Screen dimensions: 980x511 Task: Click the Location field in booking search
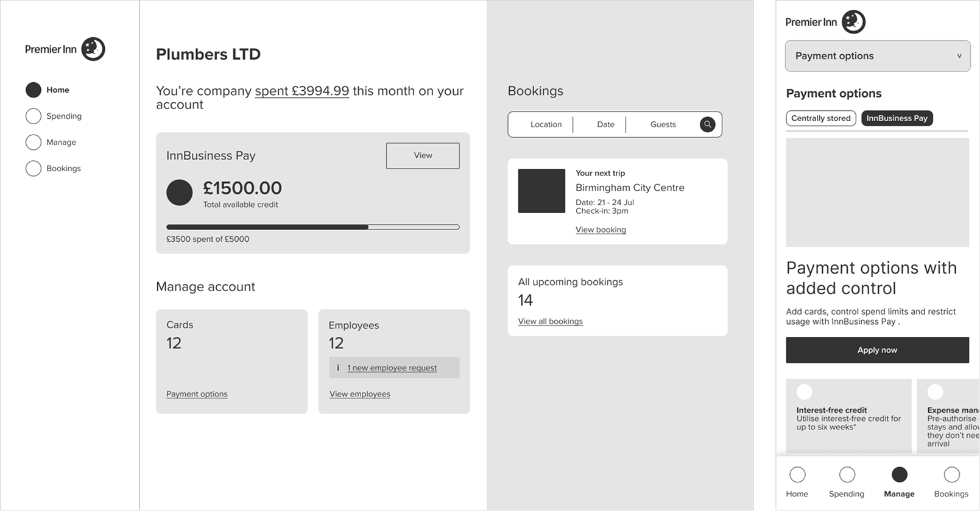(x=546, y=124)
